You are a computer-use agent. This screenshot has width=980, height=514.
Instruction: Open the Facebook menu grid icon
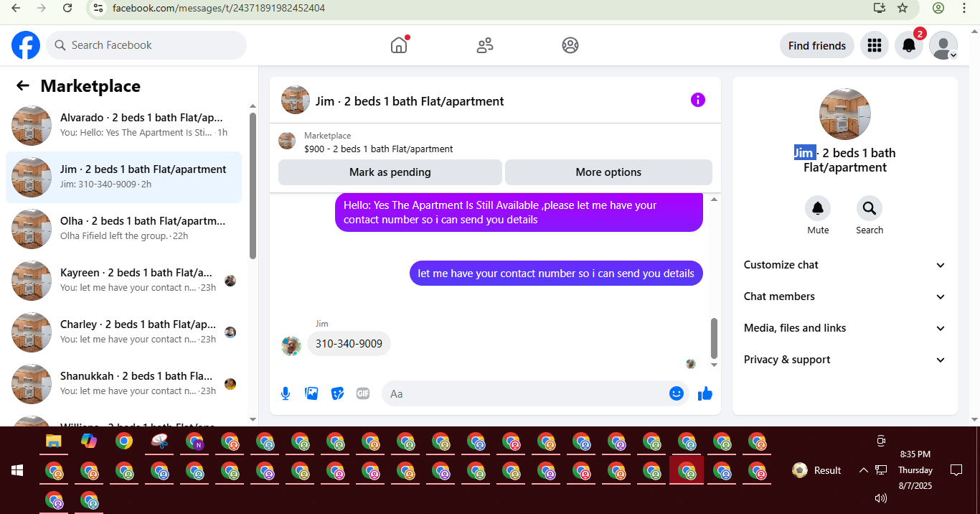click(x=874, y=45)
